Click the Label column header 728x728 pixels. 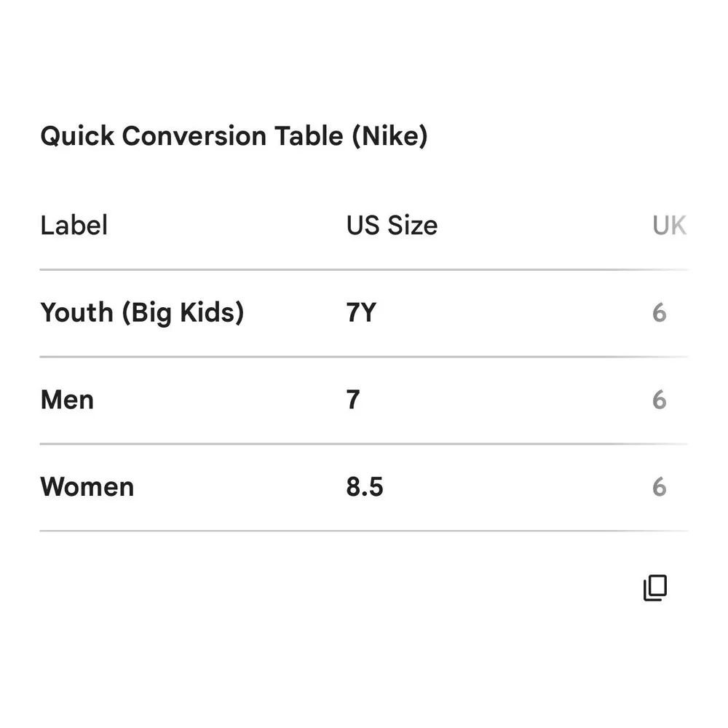[x=74, y=225]
